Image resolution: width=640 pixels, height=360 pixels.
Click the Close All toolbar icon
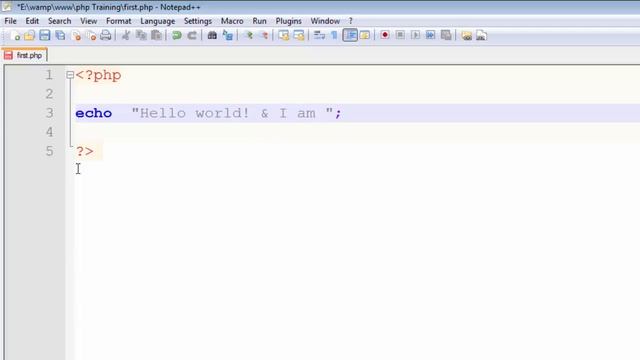click(91, 36)
